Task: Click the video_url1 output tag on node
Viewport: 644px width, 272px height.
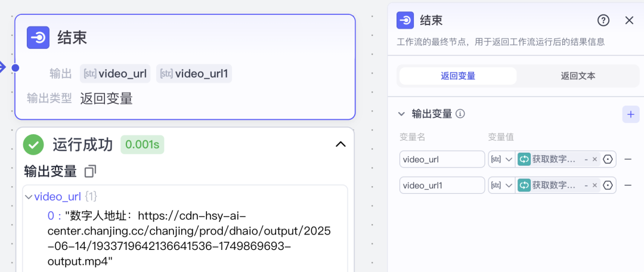Action: pos(194,74)
